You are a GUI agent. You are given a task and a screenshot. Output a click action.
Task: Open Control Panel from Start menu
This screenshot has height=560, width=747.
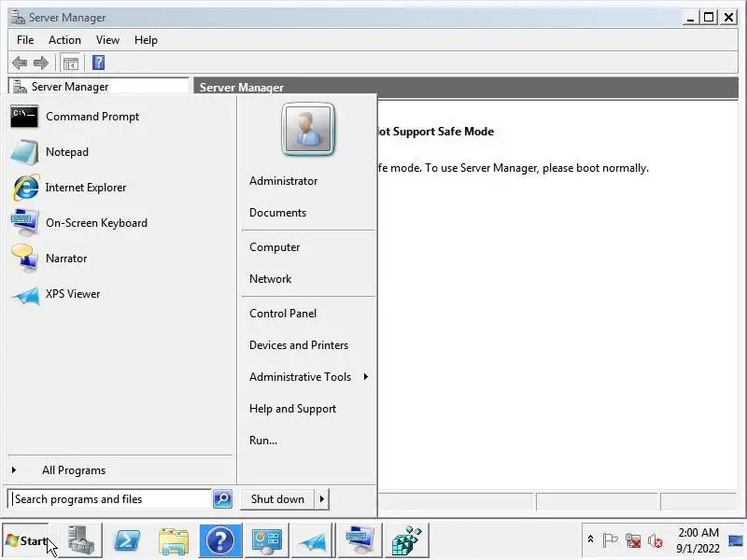283,314
